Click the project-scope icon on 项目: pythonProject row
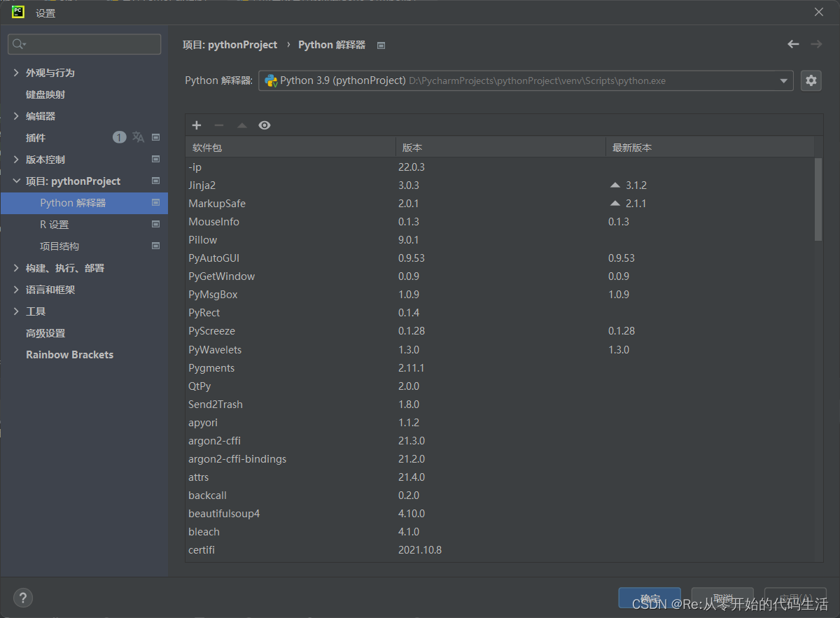 click(156, 181)
